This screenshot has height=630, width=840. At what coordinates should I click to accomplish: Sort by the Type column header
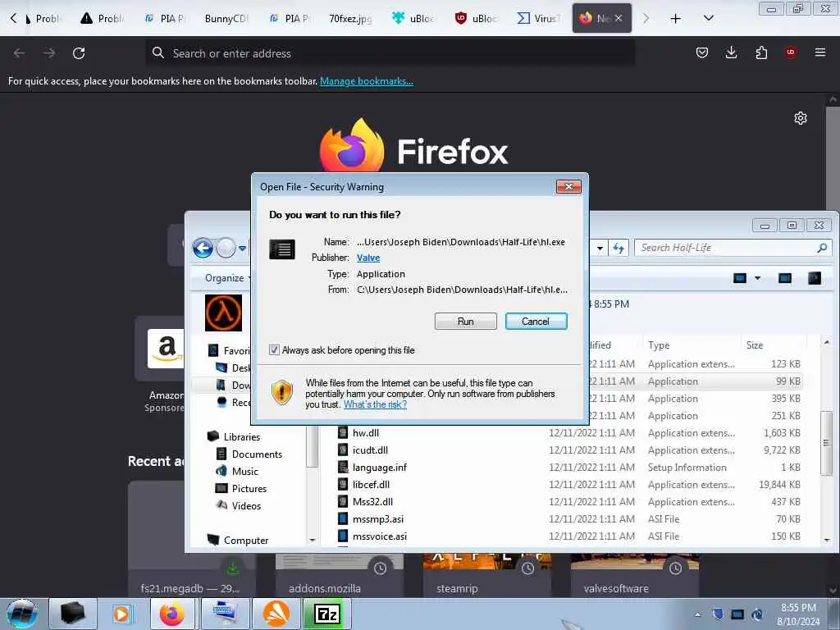(x=692, y=345)
